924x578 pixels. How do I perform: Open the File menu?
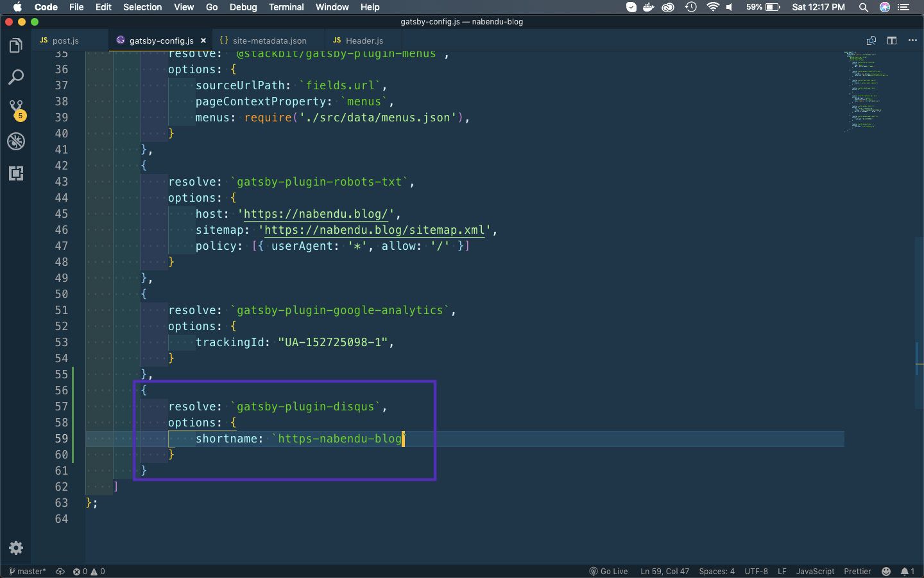(76, 7)
